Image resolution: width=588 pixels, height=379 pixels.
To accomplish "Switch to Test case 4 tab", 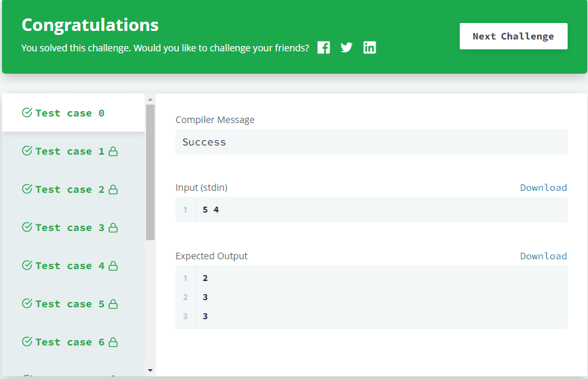I will pos(74,266).
